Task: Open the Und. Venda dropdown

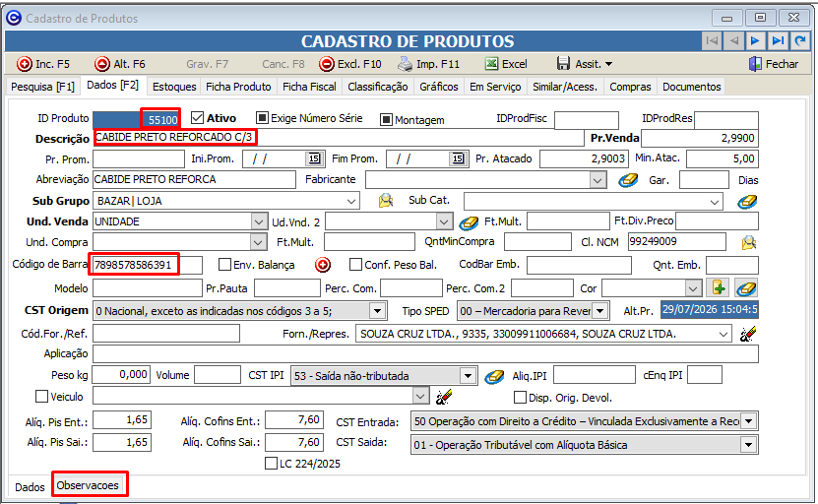Action: click(x=259, y=221)
